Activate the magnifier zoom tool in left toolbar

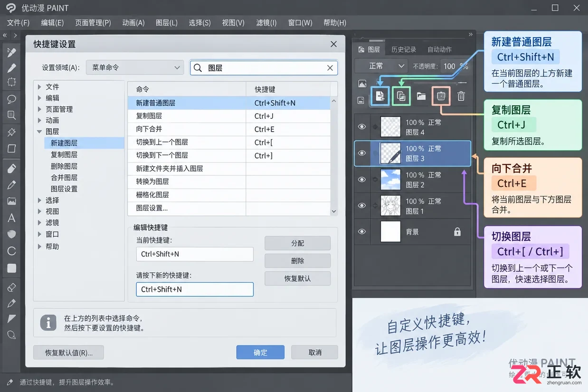(11, 115)
